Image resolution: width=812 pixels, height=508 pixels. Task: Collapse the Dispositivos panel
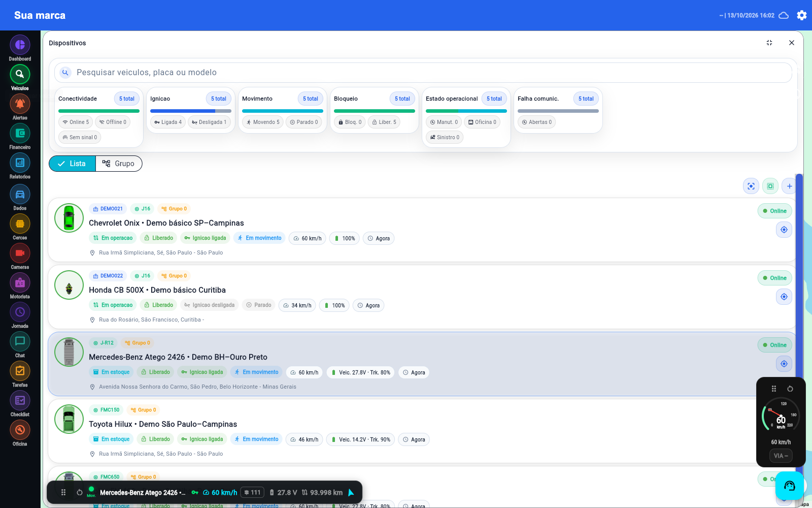tap(769, 43)
